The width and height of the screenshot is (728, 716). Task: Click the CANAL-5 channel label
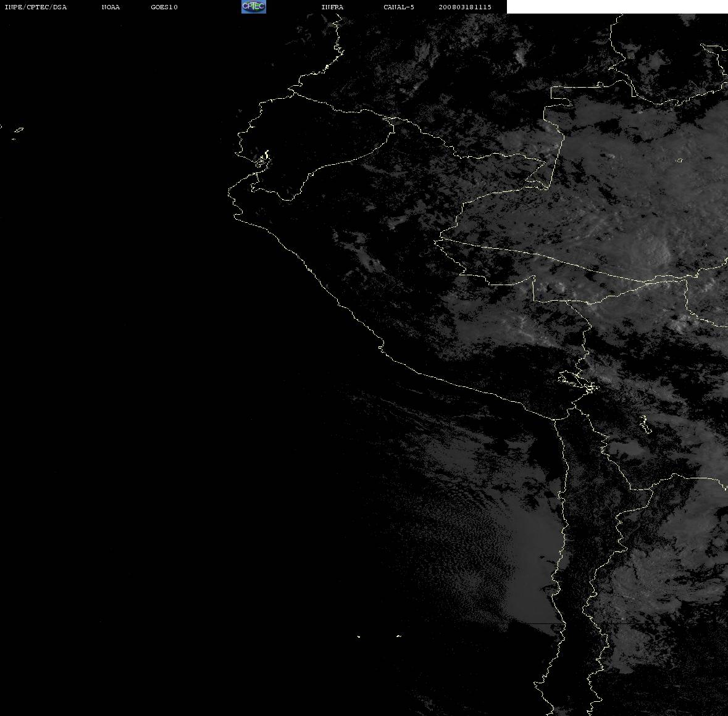click(399, 7)
